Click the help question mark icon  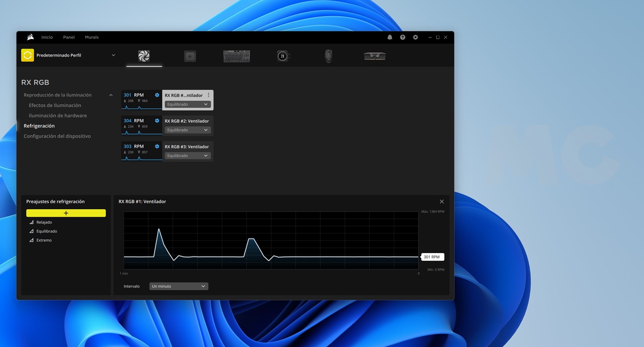[x=403, y=38]
